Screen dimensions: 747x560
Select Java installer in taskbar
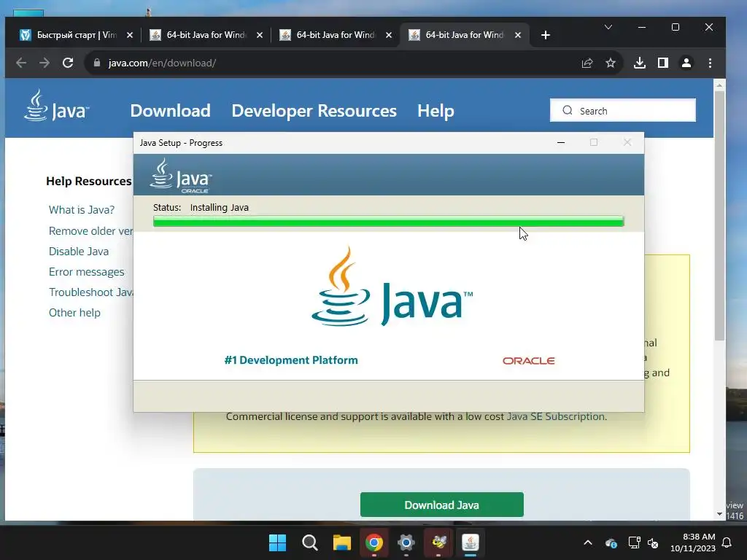471,542
